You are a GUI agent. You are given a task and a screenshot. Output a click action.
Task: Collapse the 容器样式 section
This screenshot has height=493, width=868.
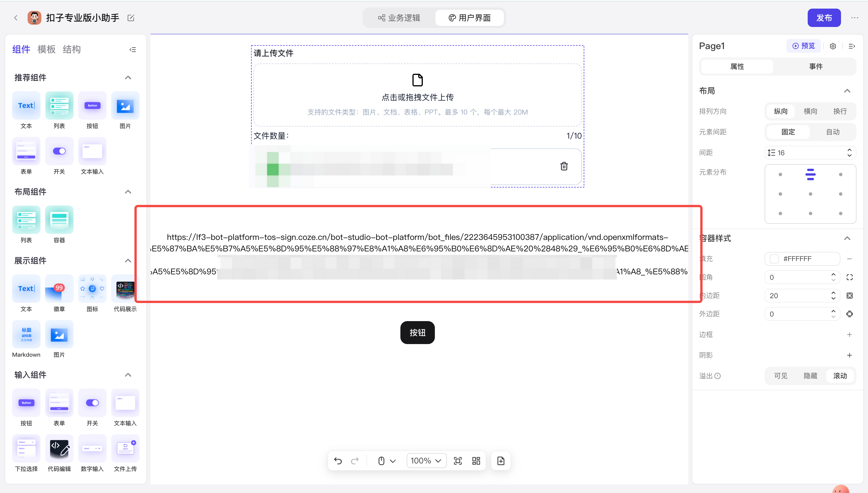point(847,238)
